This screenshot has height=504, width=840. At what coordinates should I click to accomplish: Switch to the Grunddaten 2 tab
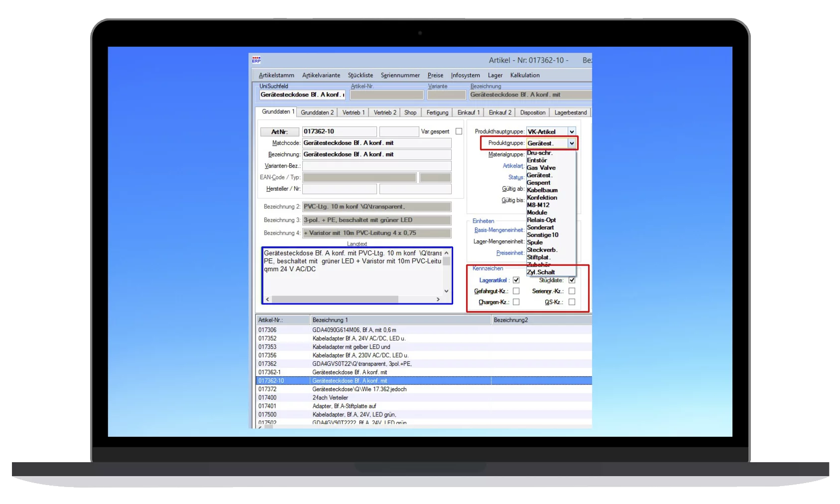click(317, 112)
